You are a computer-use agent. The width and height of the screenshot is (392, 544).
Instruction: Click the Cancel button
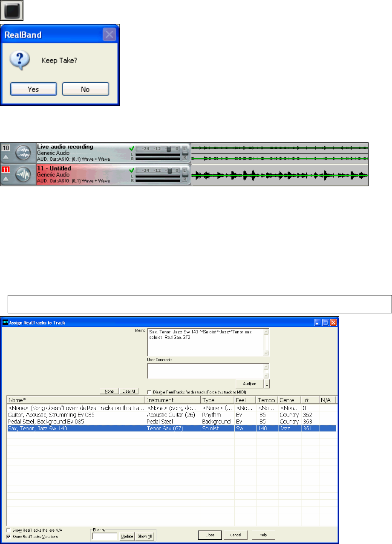236,535
